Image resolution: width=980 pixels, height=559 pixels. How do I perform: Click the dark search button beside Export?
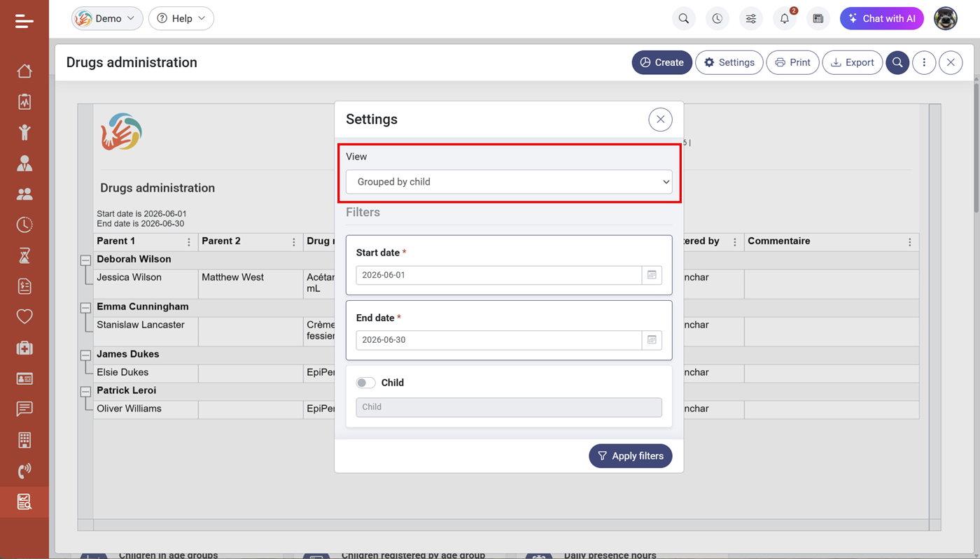tap(897, 62)
